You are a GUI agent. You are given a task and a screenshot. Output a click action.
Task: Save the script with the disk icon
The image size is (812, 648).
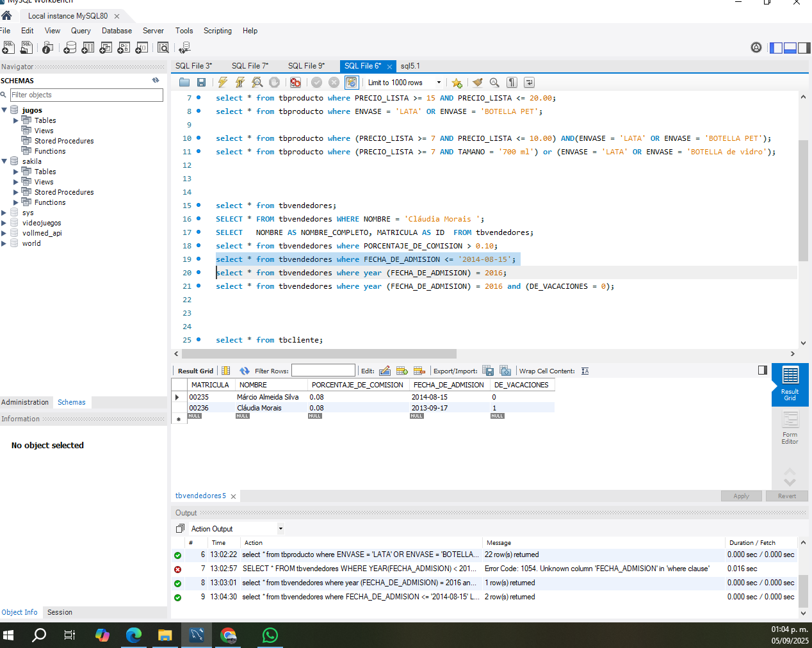201,83
